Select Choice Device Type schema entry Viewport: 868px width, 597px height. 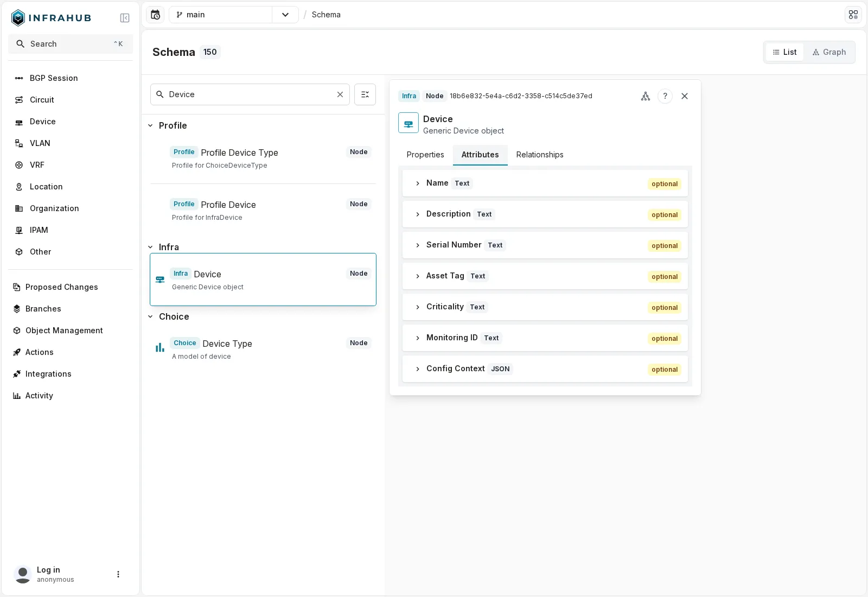(263, 349)
